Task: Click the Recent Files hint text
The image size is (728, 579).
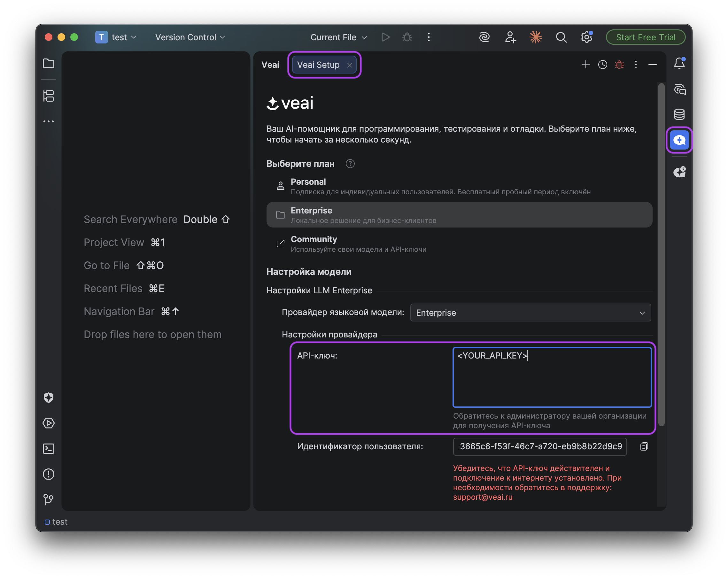Action: pyautogui.click(x=113, y=288)
